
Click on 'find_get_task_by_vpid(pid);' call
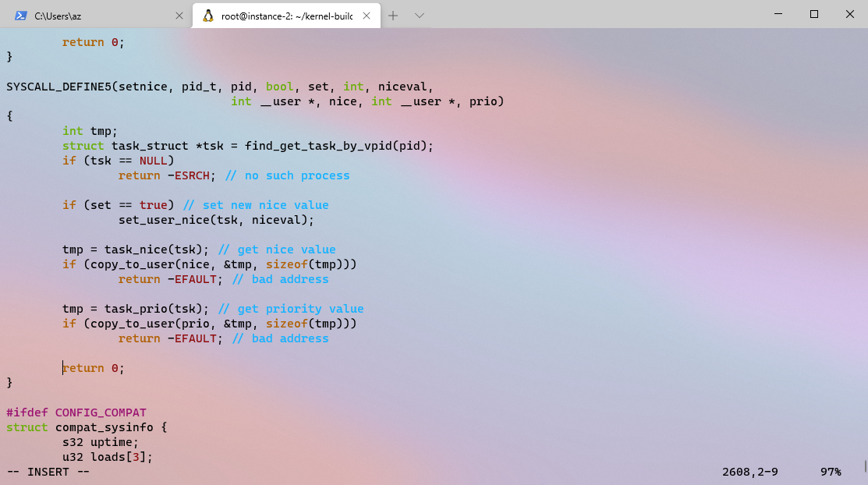click(x=338, y=146)
